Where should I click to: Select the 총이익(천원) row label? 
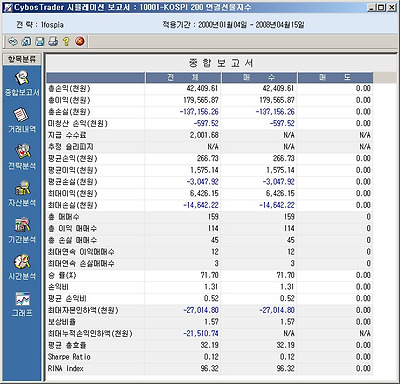pyautogui.click(x=69, y=100)
